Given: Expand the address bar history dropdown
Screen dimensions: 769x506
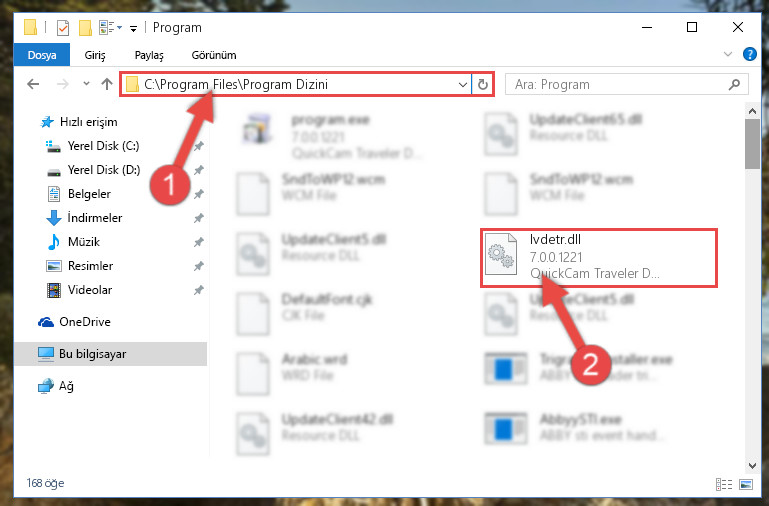Looking at the screenshot, I should coord(462,84).
